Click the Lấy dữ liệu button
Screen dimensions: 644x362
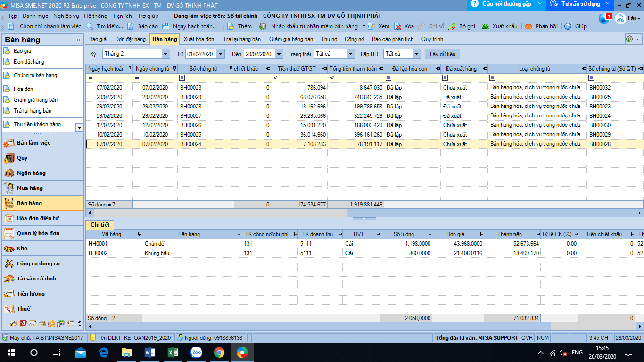coord(442,54)
